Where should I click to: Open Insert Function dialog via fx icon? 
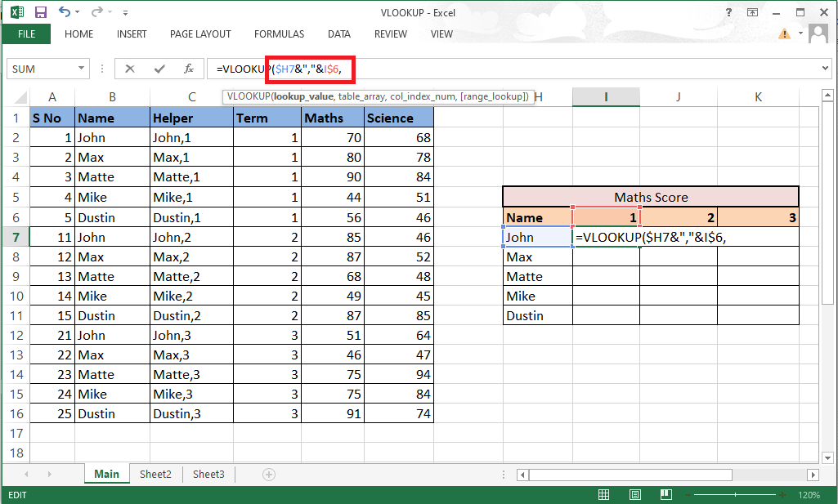click(188, 69)
